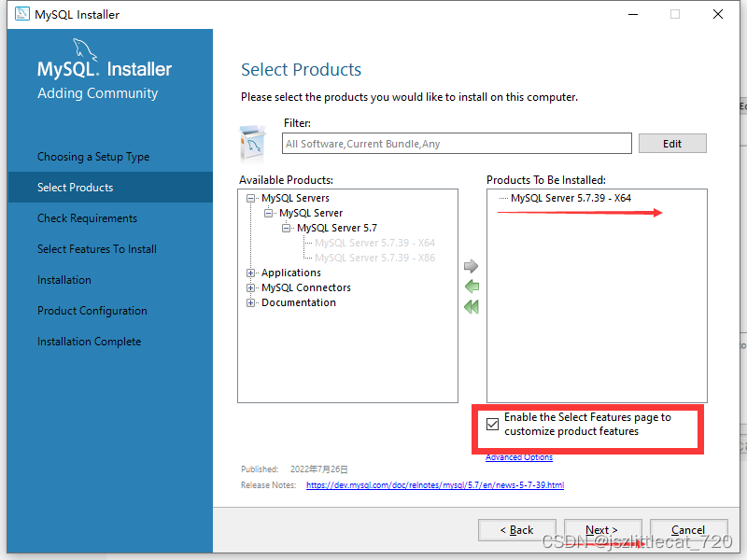Click the published date 2022年7月26日
Image resolution: width=747 pixels, height=560 pixels.
[318, 469]
